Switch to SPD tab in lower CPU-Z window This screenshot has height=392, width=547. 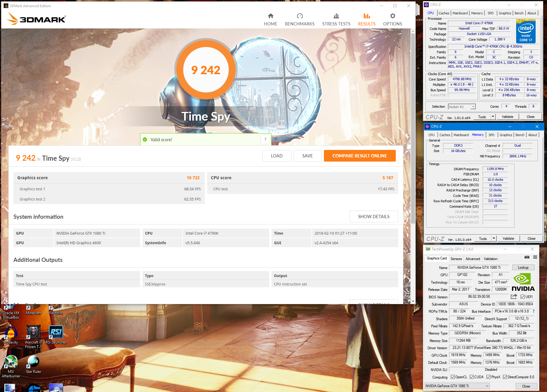click(492, 135)
